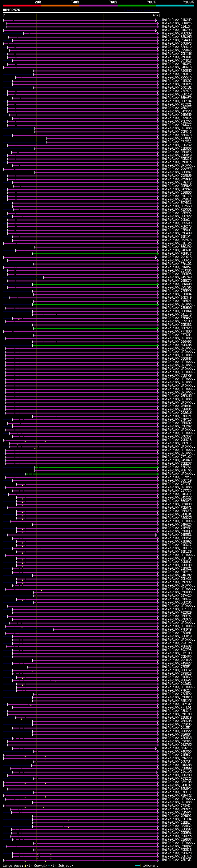The image size is (197, 868).
Task: Click the orange ~40% identity legend segment
Action: (x=60, y=6)
